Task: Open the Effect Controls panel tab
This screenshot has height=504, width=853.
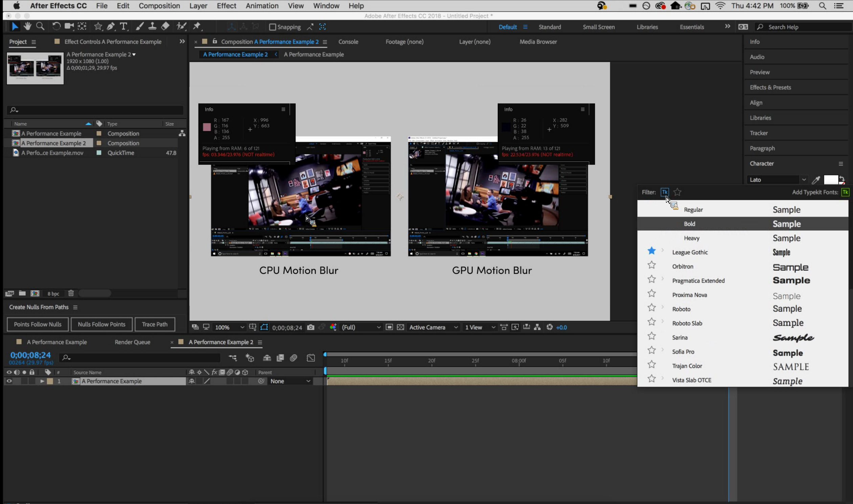Action: click(113, 42)
